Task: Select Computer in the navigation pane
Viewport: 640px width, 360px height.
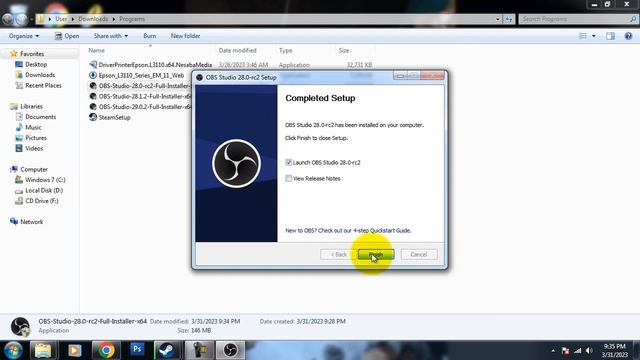Action: coord(34,169)
